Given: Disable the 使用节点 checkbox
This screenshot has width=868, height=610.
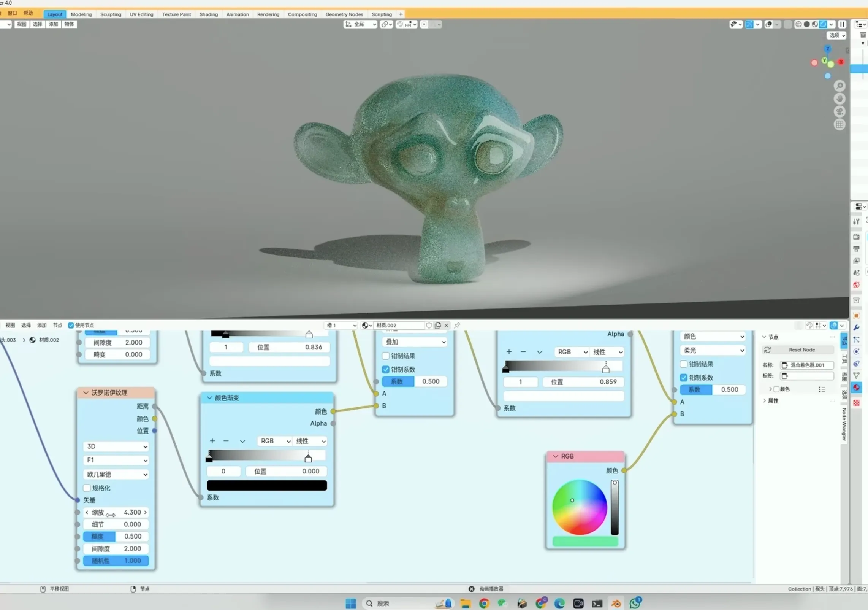Looking at the screenshot, I should (x=71, y=325).
